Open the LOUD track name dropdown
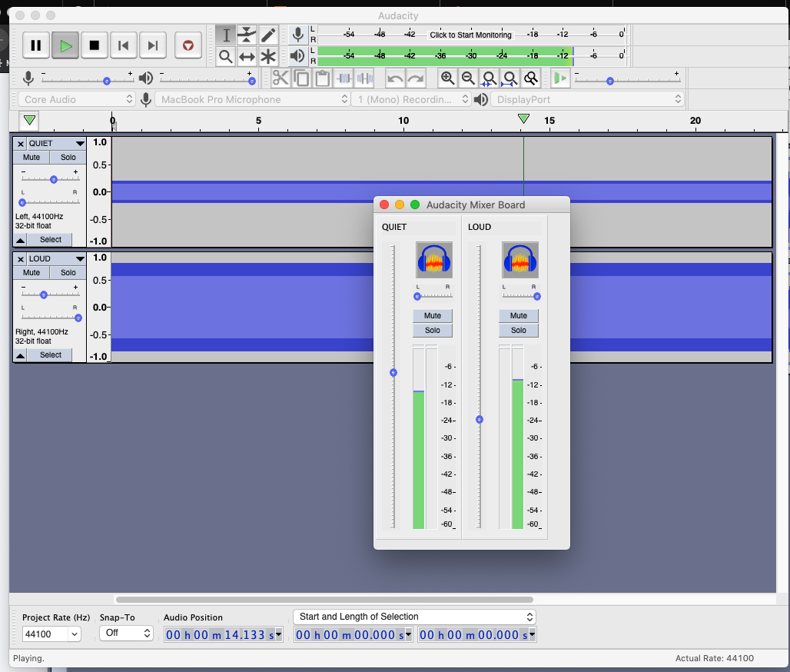Viewport: 790px width, 672px height. tap(80, 258)
